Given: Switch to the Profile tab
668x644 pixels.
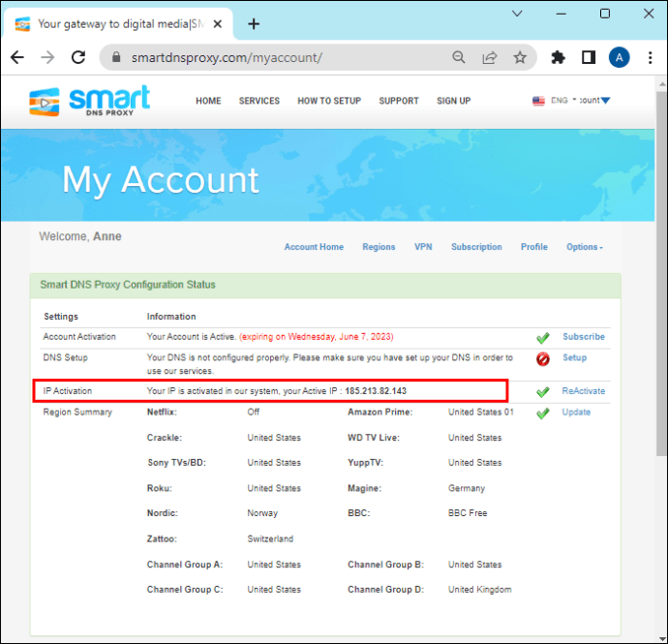Looking at the screenshot, I should (x=534, y=247).
